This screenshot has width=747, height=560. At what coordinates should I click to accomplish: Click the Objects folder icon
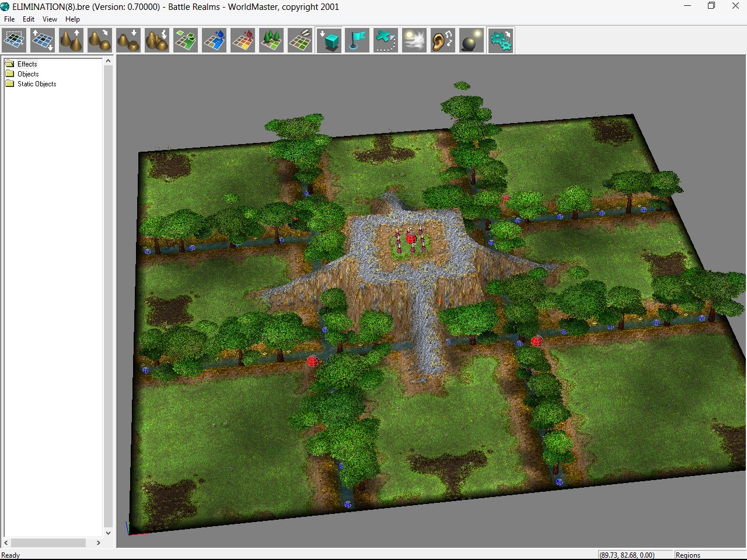[9, 73]
